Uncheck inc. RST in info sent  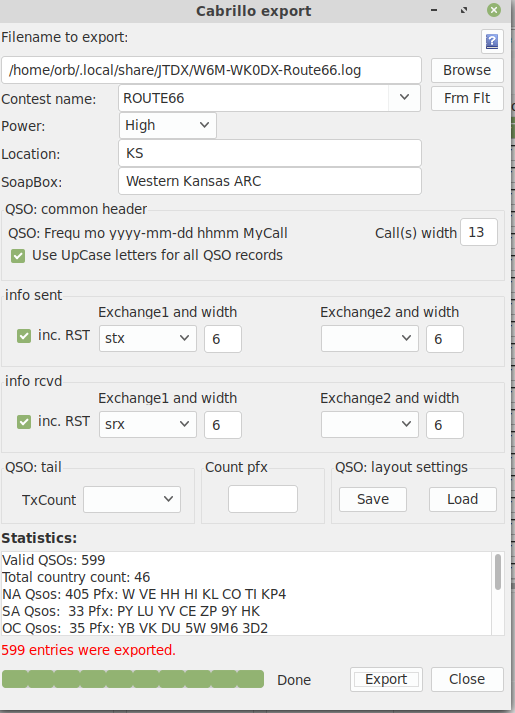point(24,336)
